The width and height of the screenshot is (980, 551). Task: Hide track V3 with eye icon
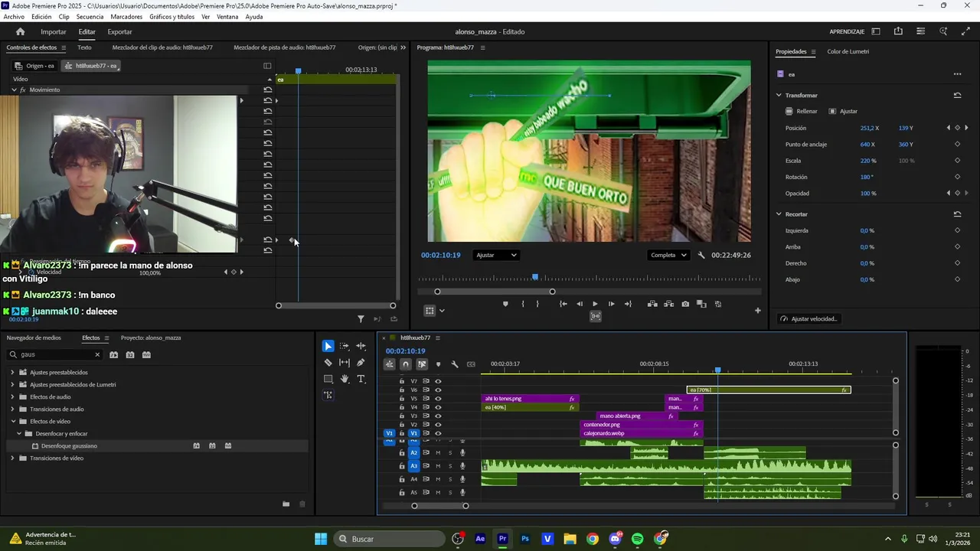pos(438,416)
